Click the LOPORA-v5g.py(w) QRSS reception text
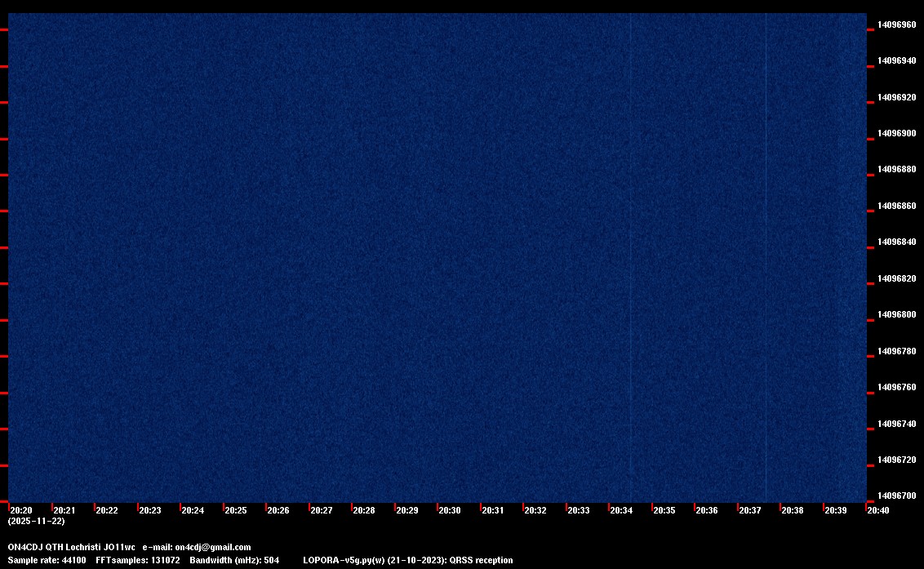The image size is (924, 569). (408, 560)
